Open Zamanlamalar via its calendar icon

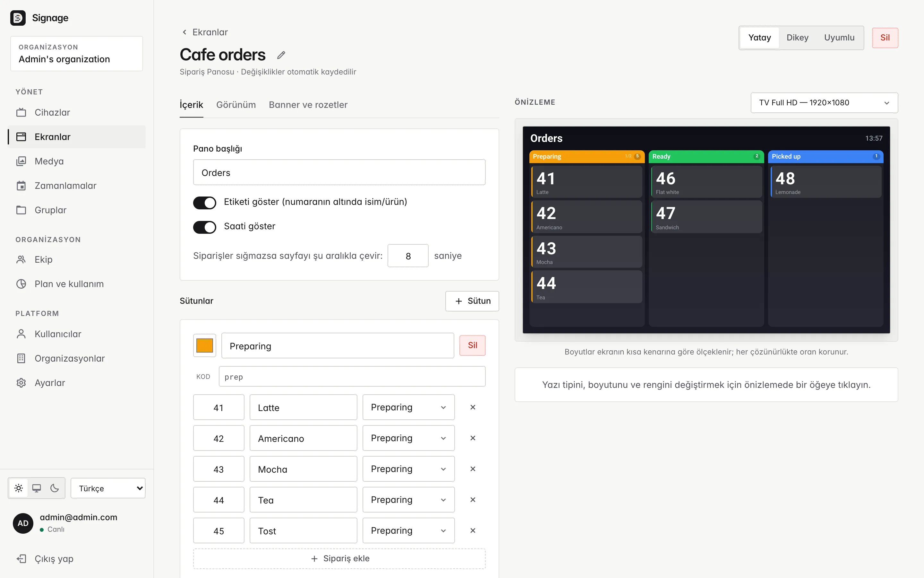(21, 186)
